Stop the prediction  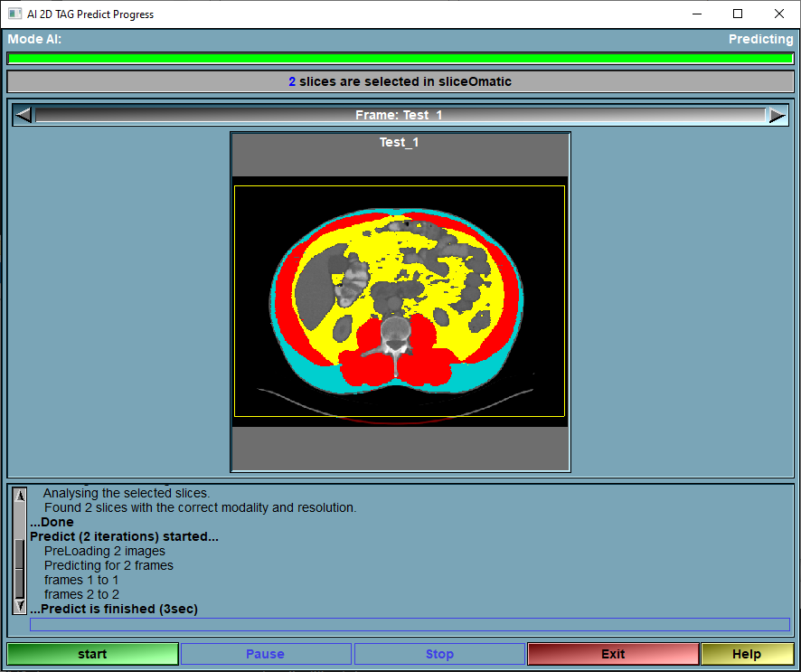(439, 654)
